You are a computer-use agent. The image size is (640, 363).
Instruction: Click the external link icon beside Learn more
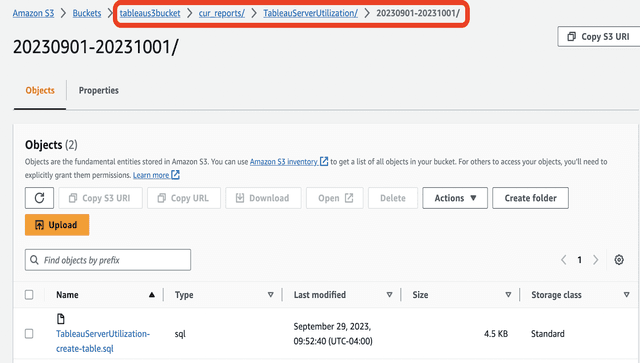coord(175,175)
